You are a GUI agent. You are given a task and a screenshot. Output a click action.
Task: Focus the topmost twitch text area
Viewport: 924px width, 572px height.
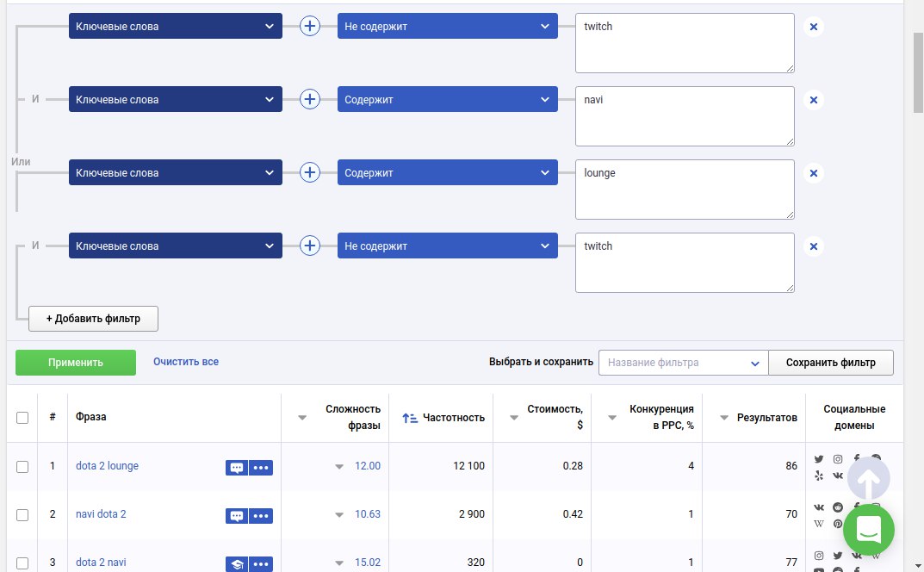point(685,43)
